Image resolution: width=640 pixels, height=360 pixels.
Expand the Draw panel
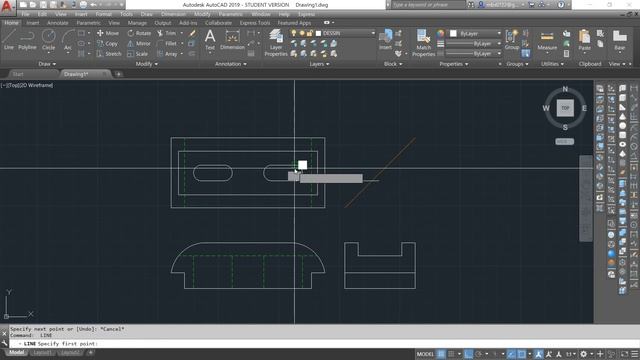tap(47, 64)
